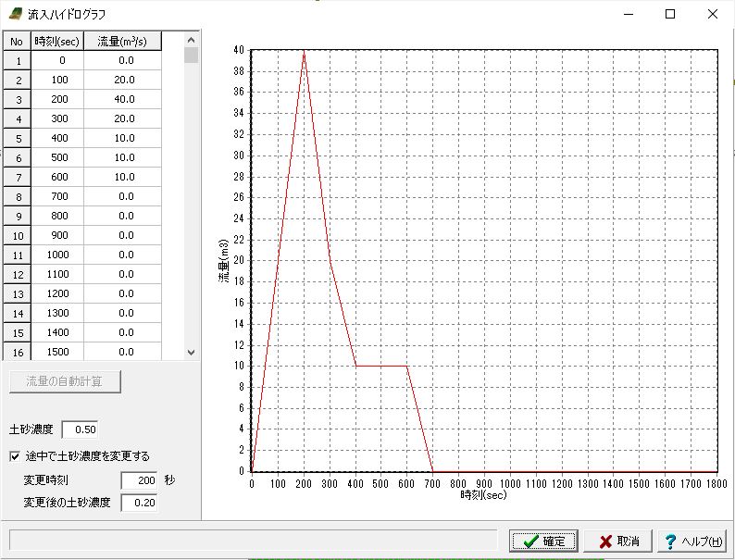This screenshot has width=735, height=560.
Task: Close the 流入ハイドログラフ window
Action: point(713,14)
